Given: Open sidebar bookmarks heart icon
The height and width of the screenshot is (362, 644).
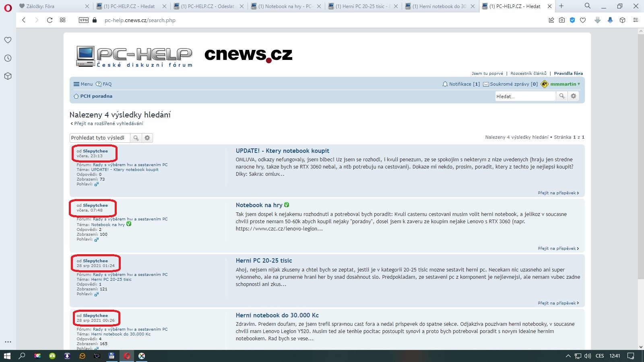Looking at the screenshot, I should click(x=8, y=40).
